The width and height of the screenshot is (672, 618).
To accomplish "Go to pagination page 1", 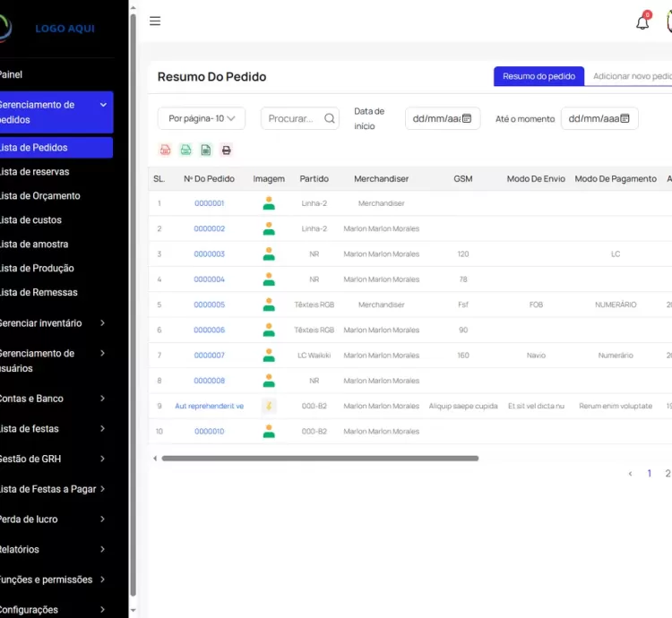I will coord(650,474).
